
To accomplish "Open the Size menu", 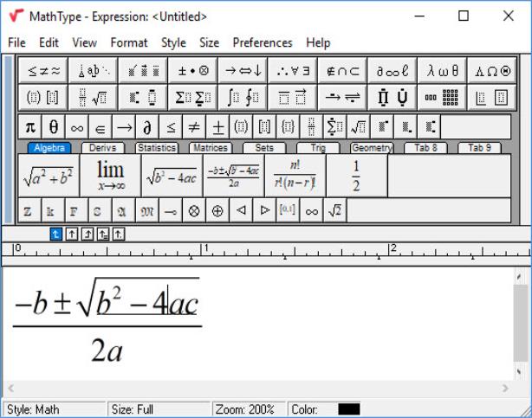I will [209, 42].
